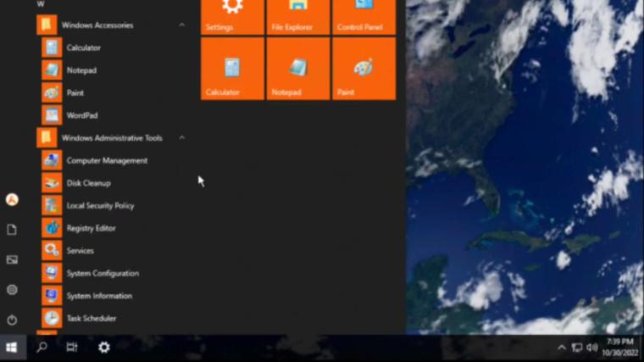Open the clock showing 7:39 PM

(x=620, y=348)
